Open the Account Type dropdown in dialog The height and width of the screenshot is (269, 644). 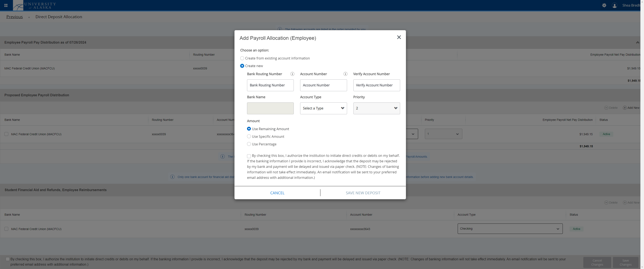click(x=323, y=108)
